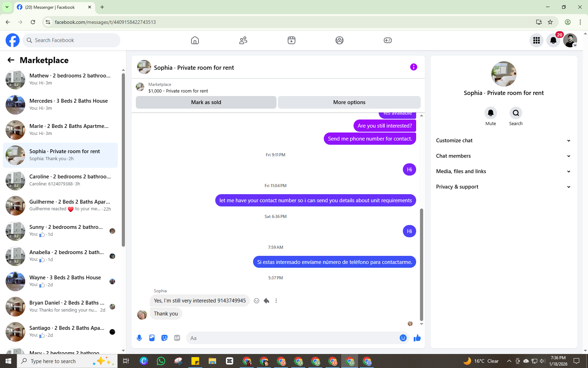Click the Search Facebook field
This screenshot has height=368, width=588.
pos(71,40)
